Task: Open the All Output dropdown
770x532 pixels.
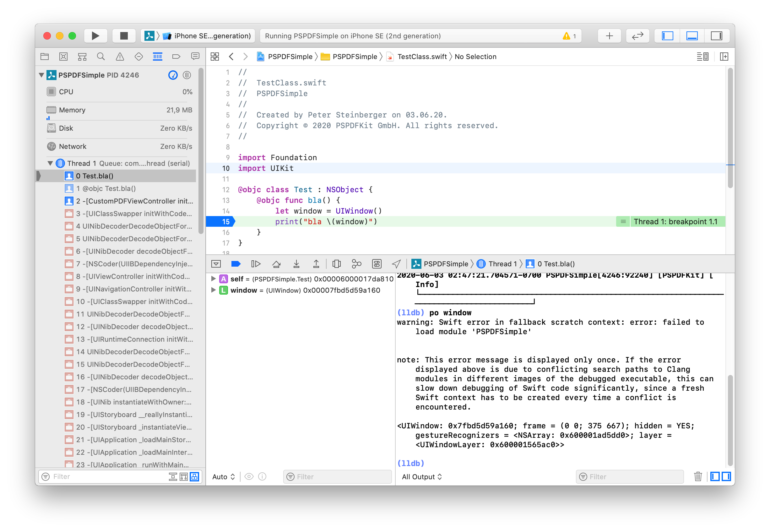Action: [422, 477]
